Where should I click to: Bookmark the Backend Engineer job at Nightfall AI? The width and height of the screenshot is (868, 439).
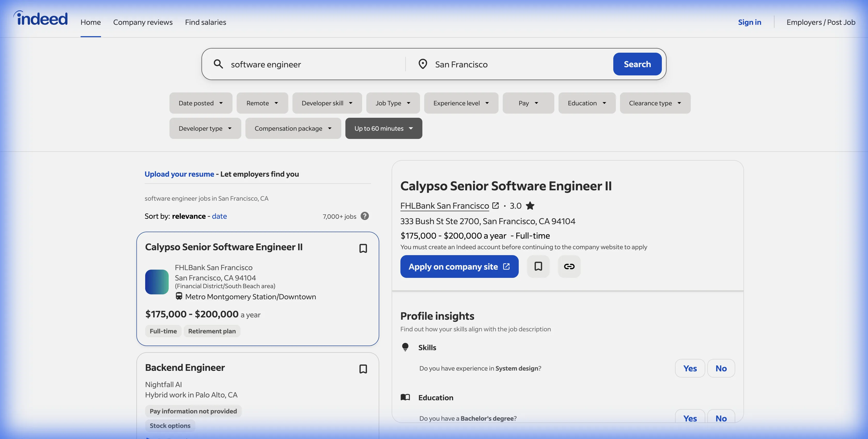[363, 369]
